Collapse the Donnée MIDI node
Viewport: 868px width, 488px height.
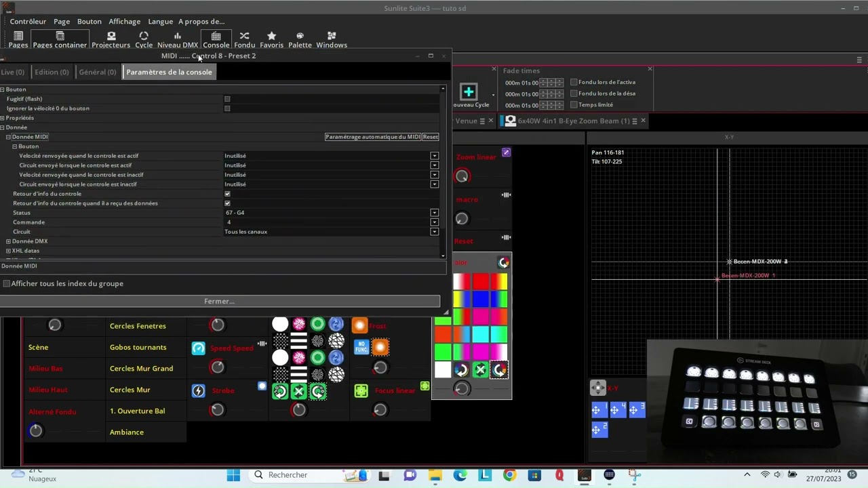click(x=8, y=137)
